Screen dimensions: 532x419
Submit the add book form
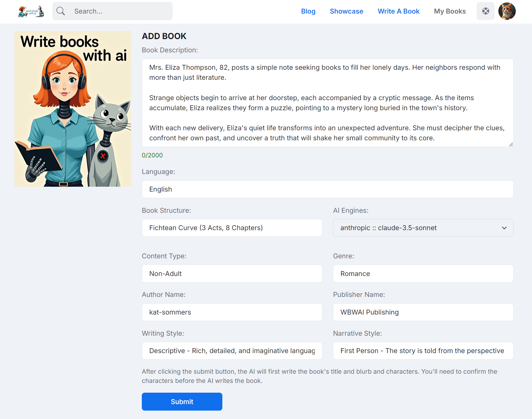182,402
